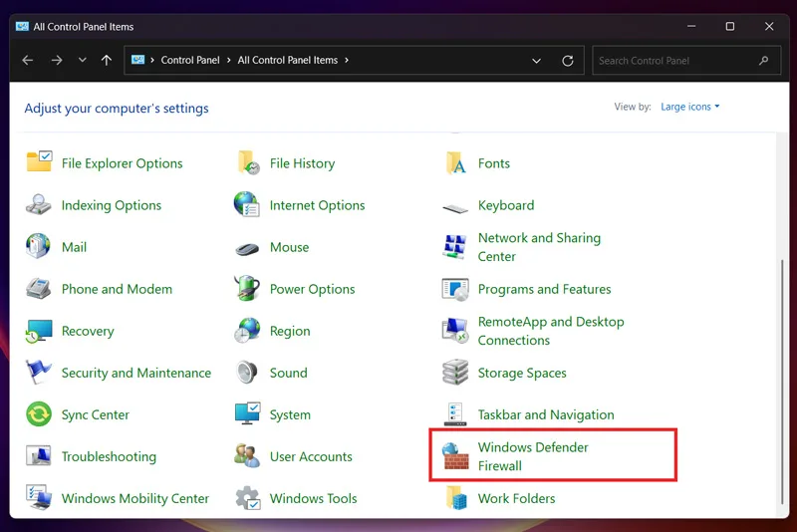Open the Internet Options globe icon
The height and width of the screenshot is (532, 797).
point(247,204)
